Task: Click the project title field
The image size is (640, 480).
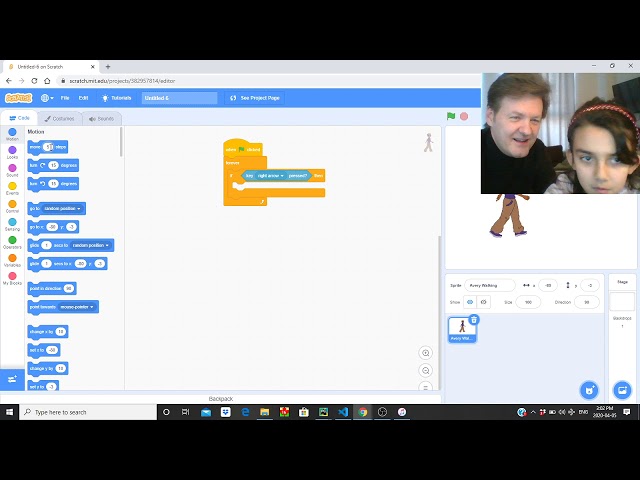Action: (179, 98)
